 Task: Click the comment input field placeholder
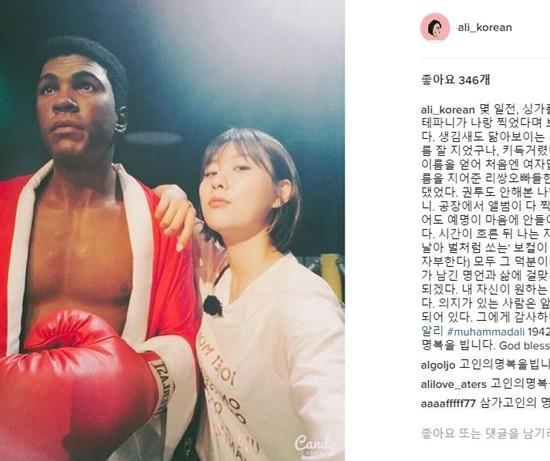[485, 434]
